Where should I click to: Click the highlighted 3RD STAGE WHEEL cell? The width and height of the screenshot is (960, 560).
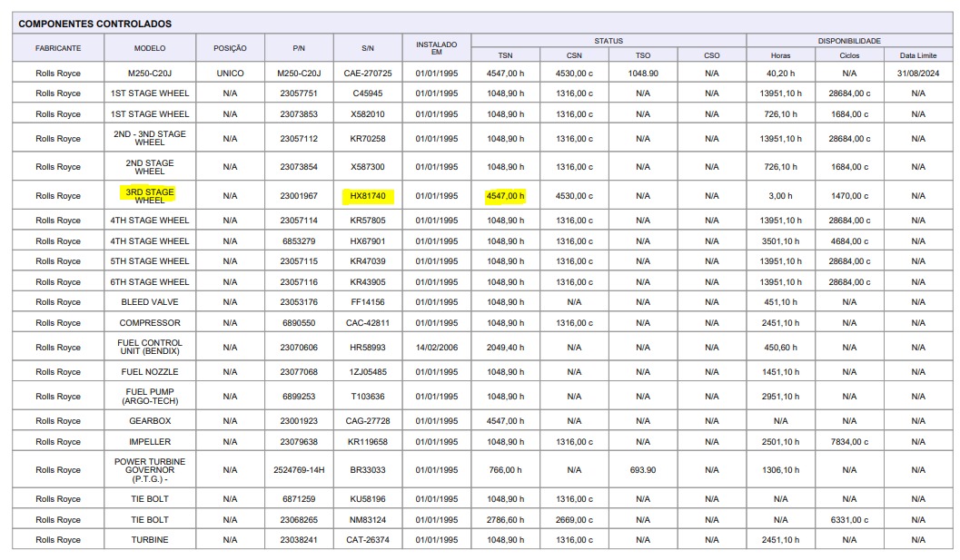coord(149,196)
